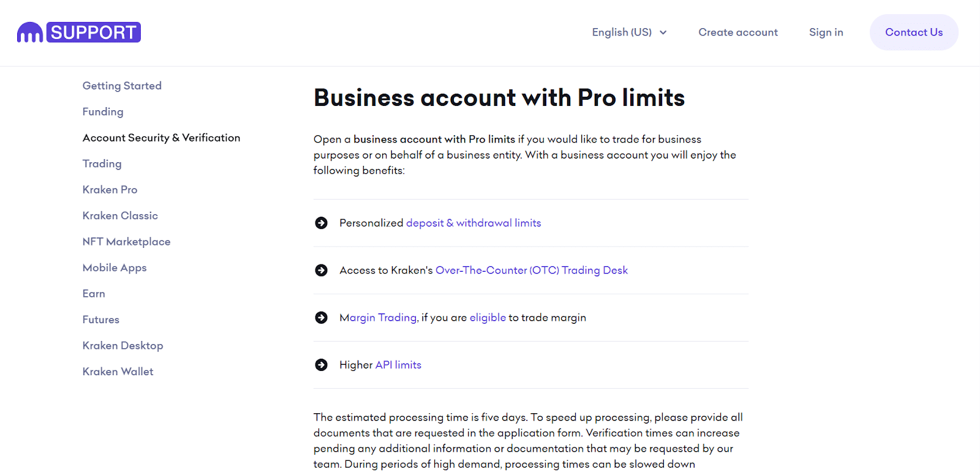Go to Create account
This screenshot has height=475, width=980.
[738, 32]
